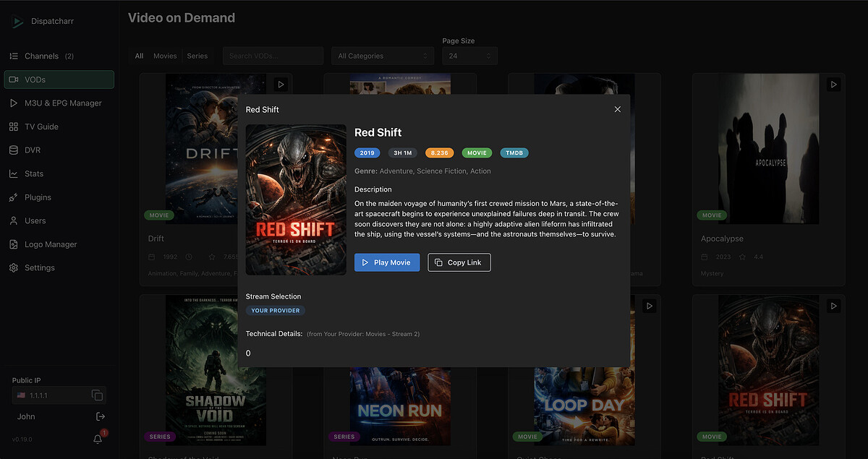Viewport: 868px width, 459px height.
Task: Click the v0.19.0 version text
Action: tap(22, 439)
